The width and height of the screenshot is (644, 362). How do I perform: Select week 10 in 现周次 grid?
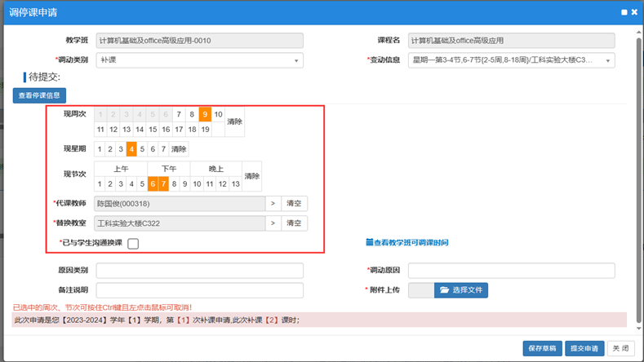[x=218, y=115]
